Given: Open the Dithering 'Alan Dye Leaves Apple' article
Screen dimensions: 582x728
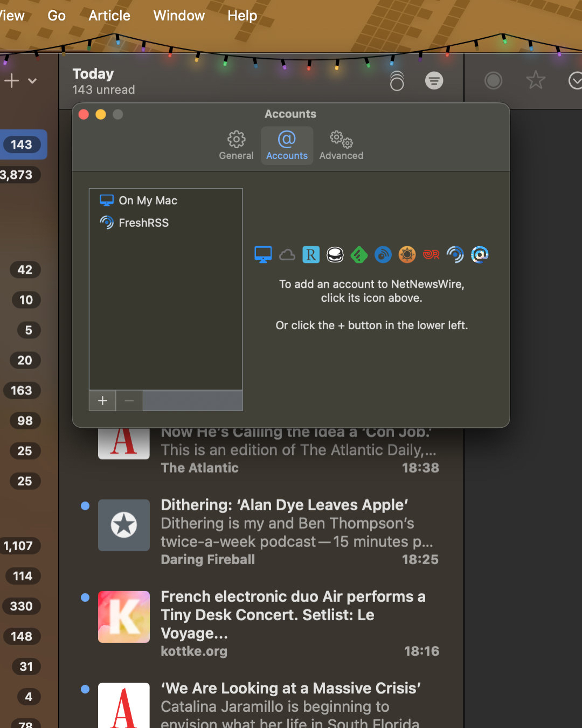Looking at the screenshot, I should pyautogui.click(x=284, y=505).
